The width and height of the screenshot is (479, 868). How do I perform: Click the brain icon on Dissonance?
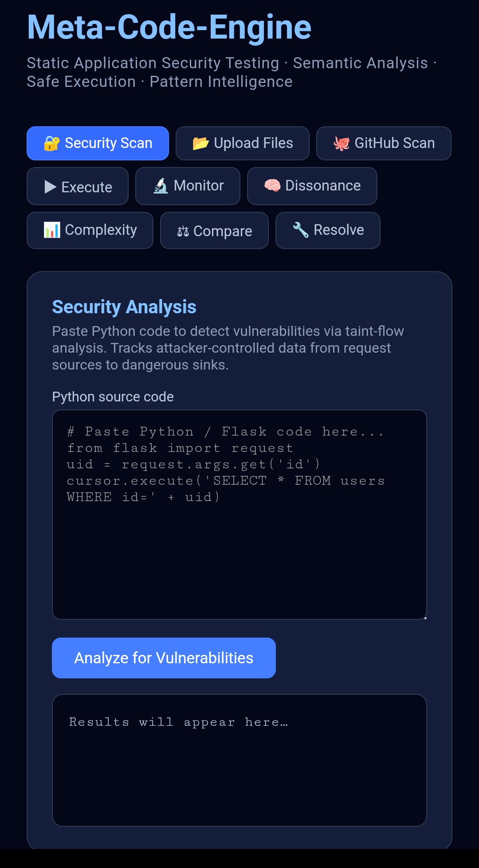tap(271, 186)
